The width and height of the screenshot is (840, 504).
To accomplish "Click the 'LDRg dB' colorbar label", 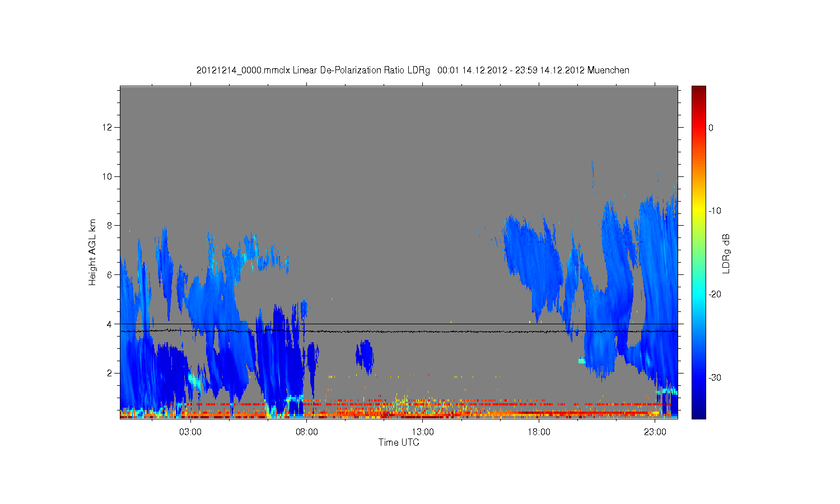I will (726, 253).
